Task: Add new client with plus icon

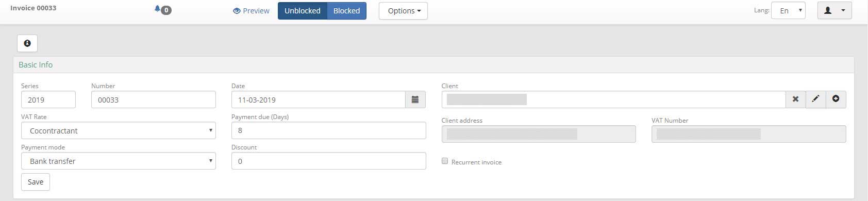Action: point(836,99)
